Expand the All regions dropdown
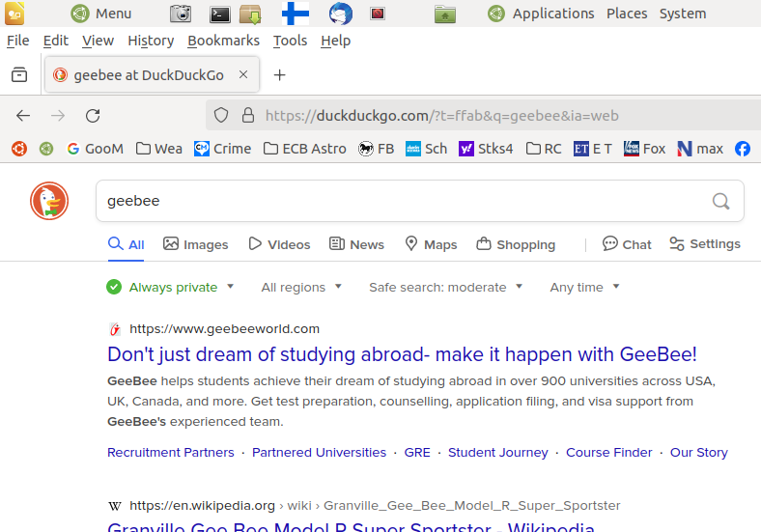Image resolution: width=761 pixels, height=532 pixels. (301, 288)
